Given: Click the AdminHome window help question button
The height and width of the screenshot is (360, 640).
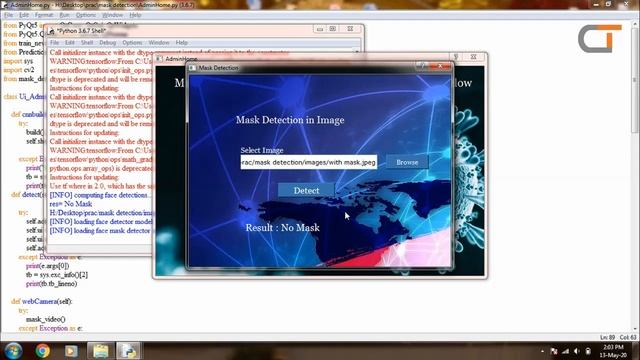Looking at the screenshot, I should pos(456,57).
